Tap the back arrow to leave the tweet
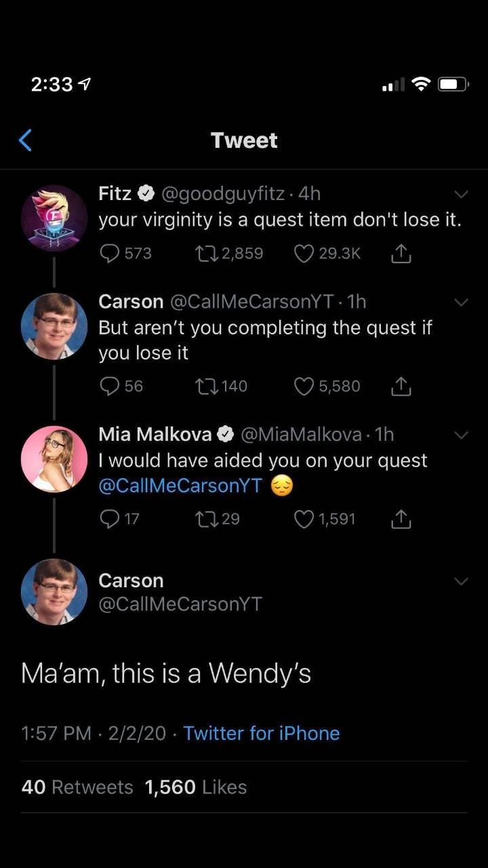The width and height of the screenshot is (488, 868). (24, 140)
